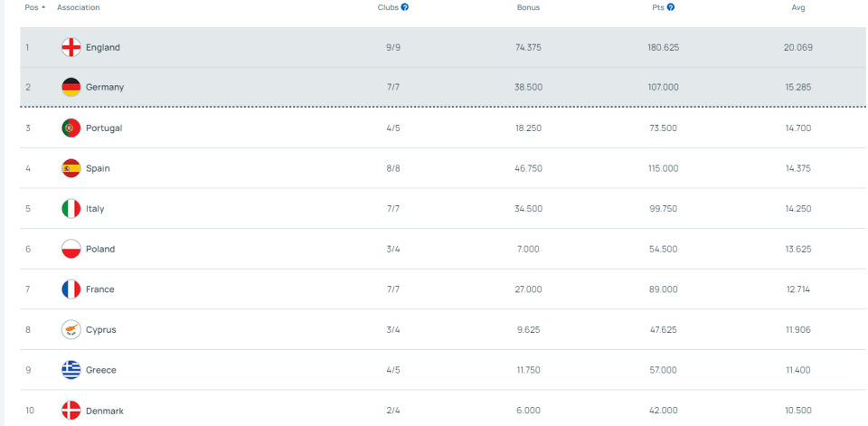Click the England flag icon
This screenshot has height=426, width=868.
(71, 48)
